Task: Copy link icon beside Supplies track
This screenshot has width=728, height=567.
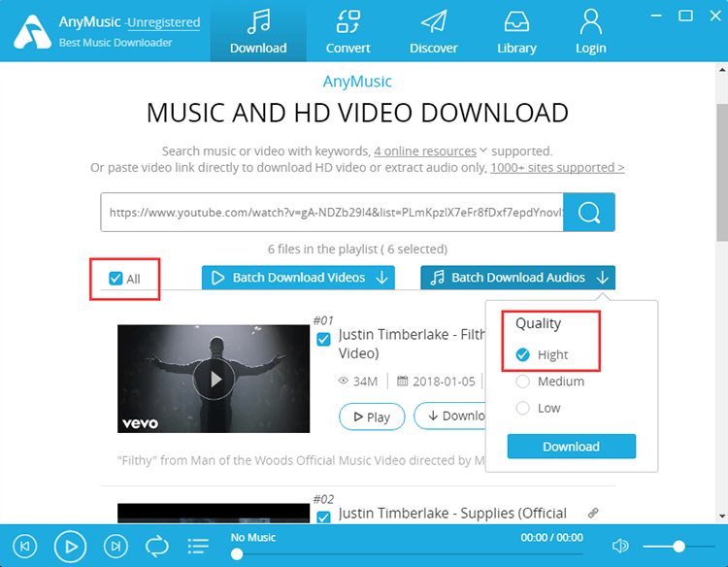Action: (593, 513)
